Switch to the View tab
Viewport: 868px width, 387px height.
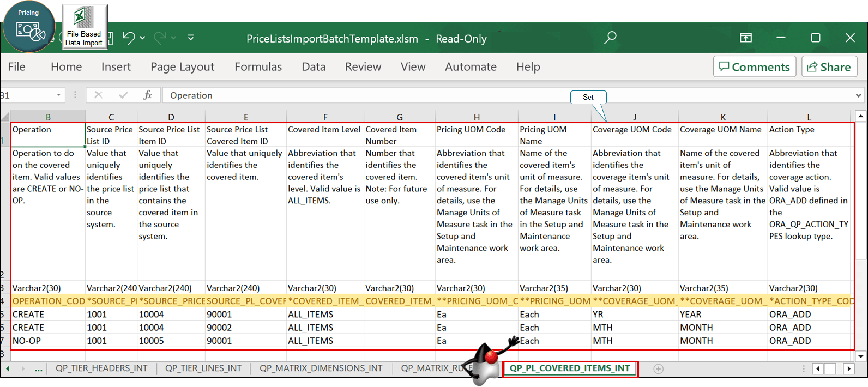(x=413, y=66)
